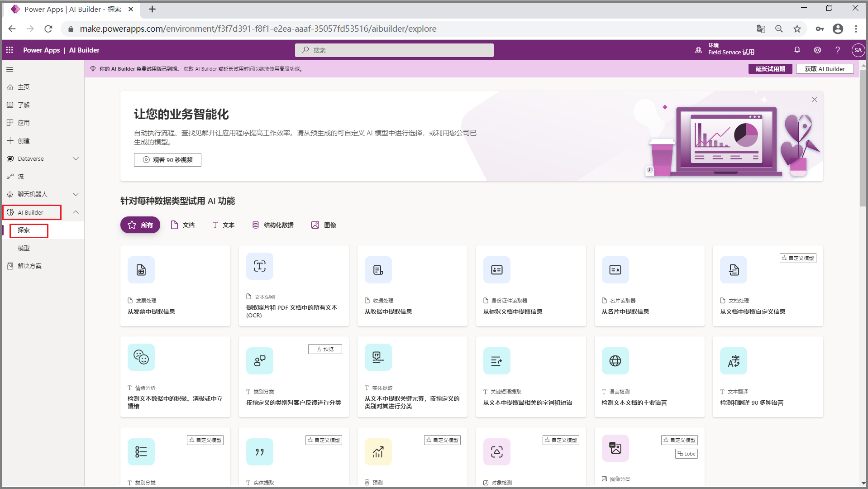Click the 从发票中提取信息 card title

(151, 312)
